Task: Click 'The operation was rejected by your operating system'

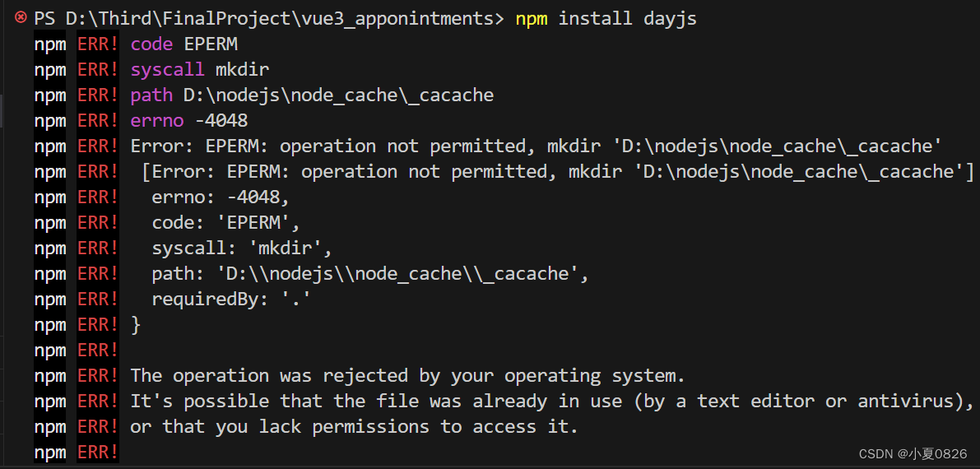Action: click(407, 377)
